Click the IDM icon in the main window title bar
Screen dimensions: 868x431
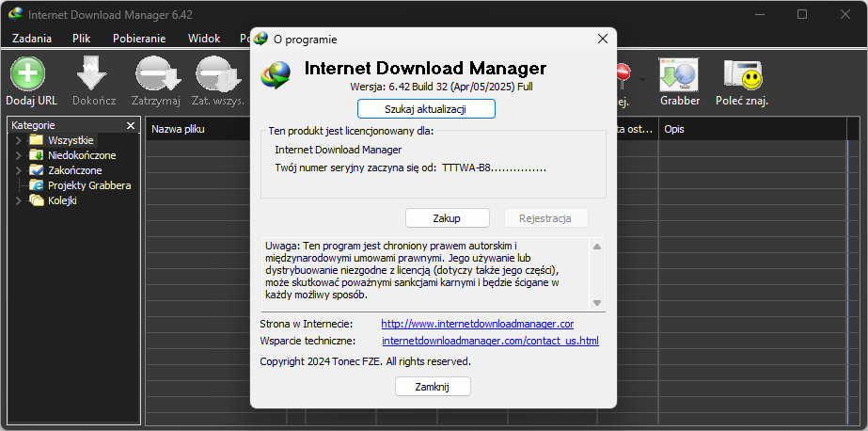coord(15,14)
